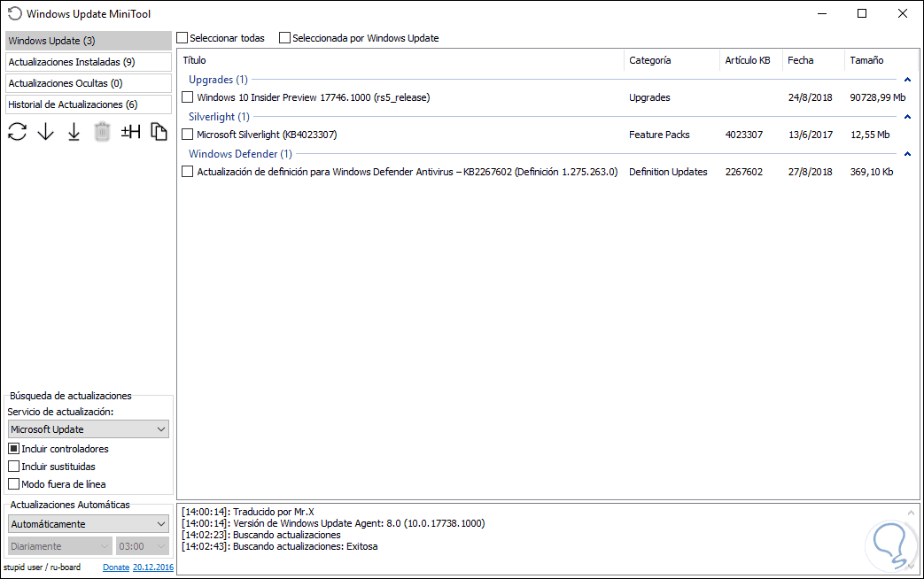
Task: Sort by the Artículo KB column header
Action: tap(751, 60)
